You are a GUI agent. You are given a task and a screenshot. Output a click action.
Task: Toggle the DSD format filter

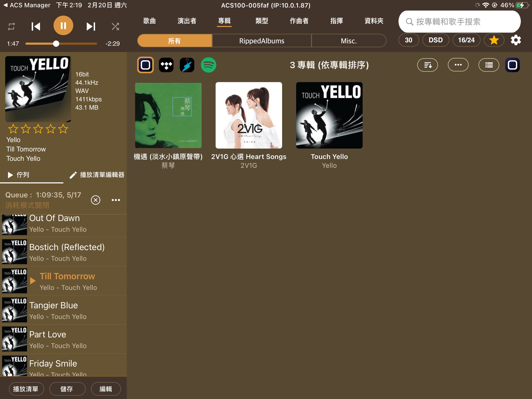point(436,40)
